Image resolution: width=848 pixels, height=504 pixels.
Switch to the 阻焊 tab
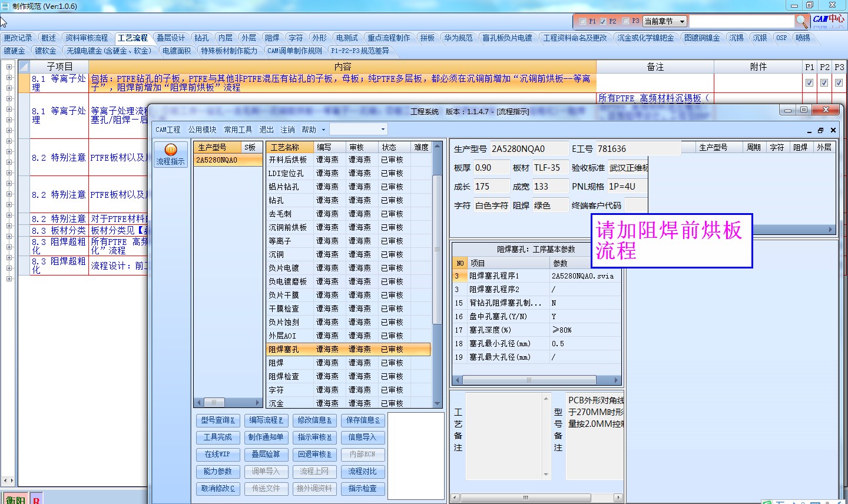click(272, 38)
